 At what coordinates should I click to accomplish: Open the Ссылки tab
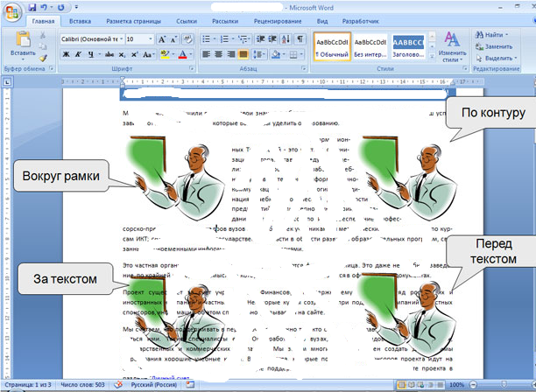click(187, 21)
